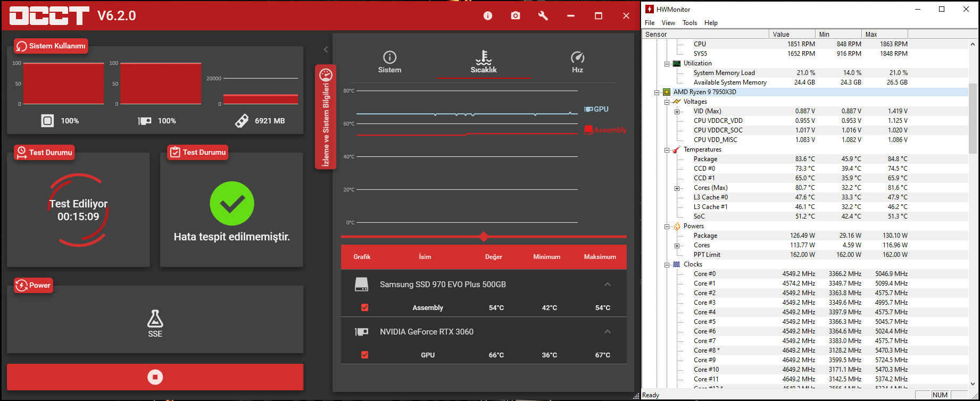Click the Temperatures thermometer icon in HWMonitor

[x=677, y=149]
